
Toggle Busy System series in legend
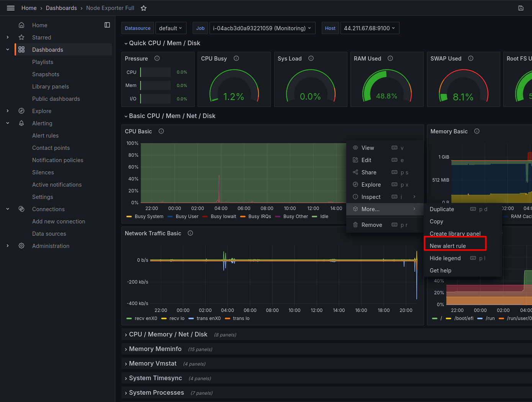tap(145, 217)
